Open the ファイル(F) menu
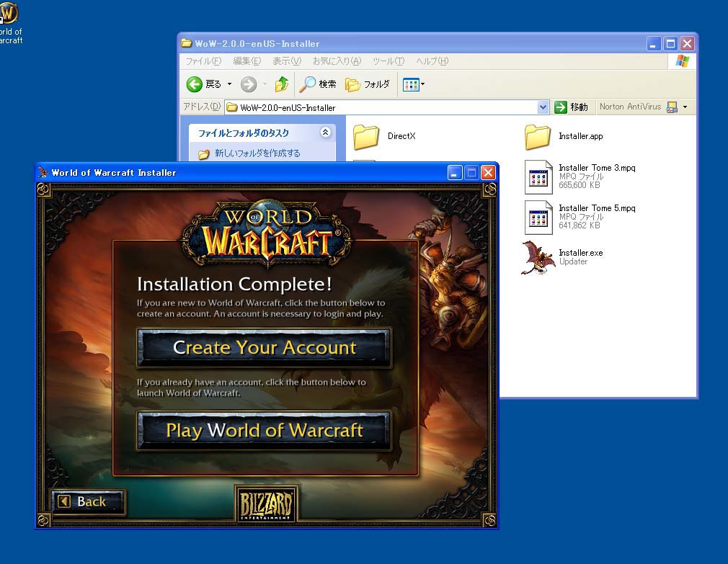This screenshot has height=564, width=728. [x=203, y=61]
